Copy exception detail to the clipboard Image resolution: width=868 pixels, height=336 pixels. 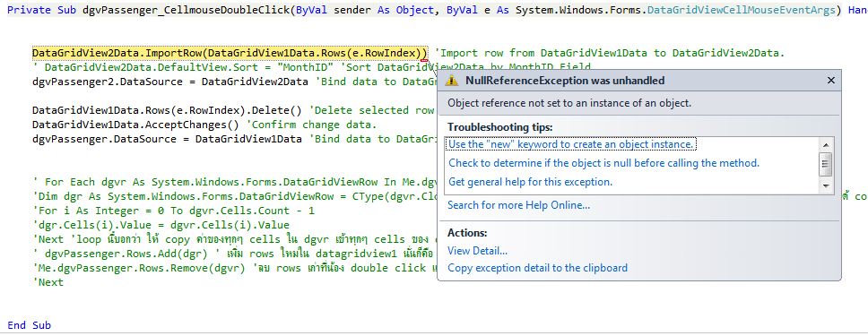(x=537, y=268)
